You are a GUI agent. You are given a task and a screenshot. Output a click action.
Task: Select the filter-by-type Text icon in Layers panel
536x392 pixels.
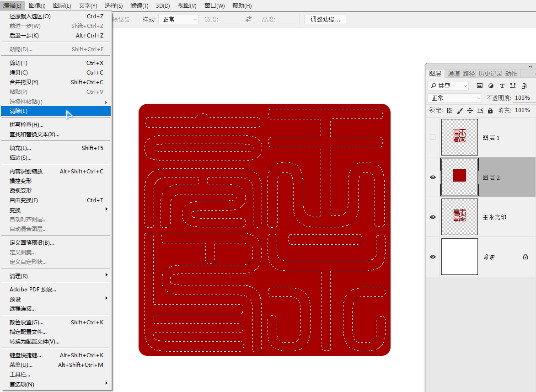tap(502, 86)
